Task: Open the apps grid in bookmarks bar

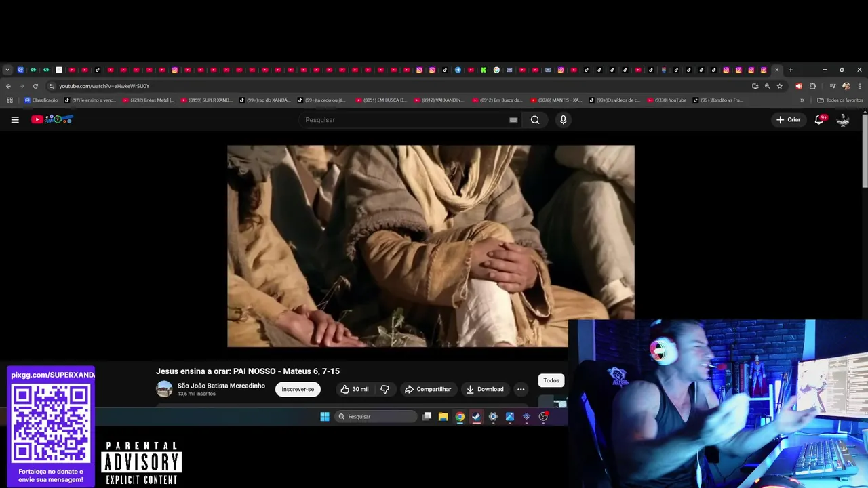Action: tap(9, 100)
